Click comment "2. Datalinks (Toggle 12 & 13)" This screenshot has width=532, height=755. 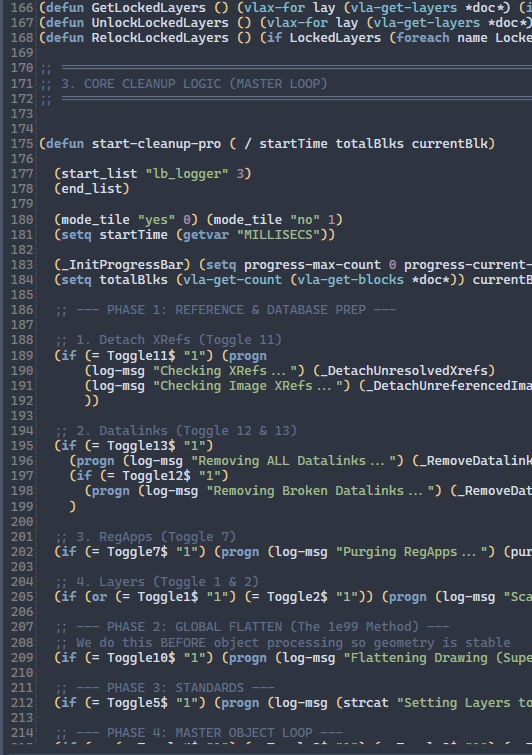coord(186,430)
